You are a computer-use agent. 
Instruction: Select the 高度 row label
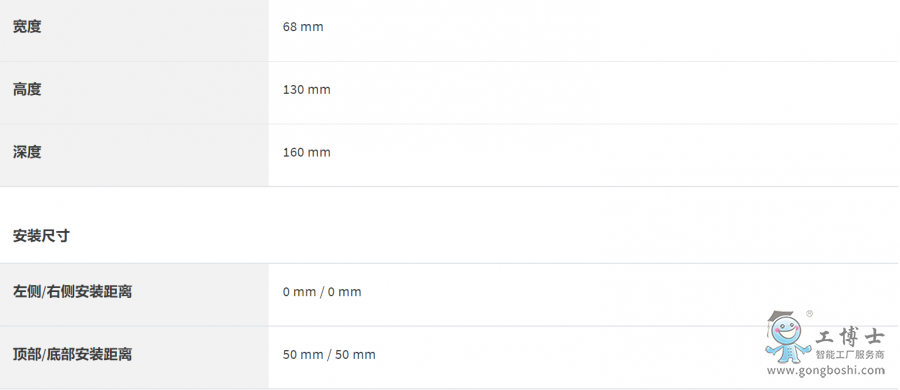click(27, 90)
